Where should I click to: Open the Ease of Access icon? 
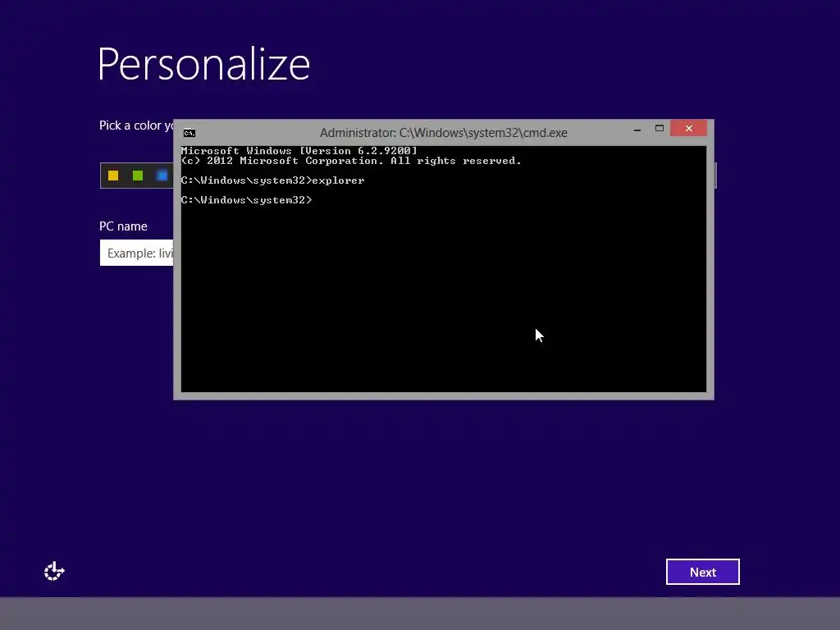point(54,571)
